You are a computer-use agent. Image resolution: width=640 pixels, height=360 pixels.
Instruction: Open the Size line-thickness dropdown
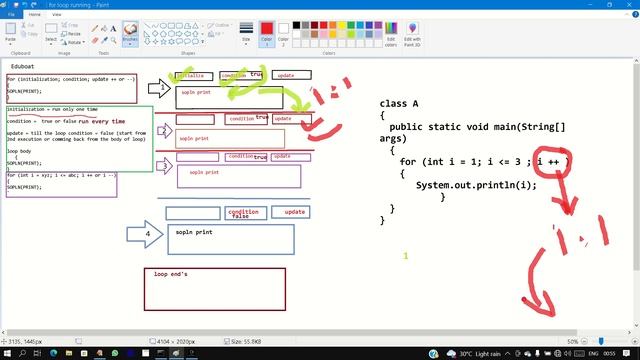[246, 34]
